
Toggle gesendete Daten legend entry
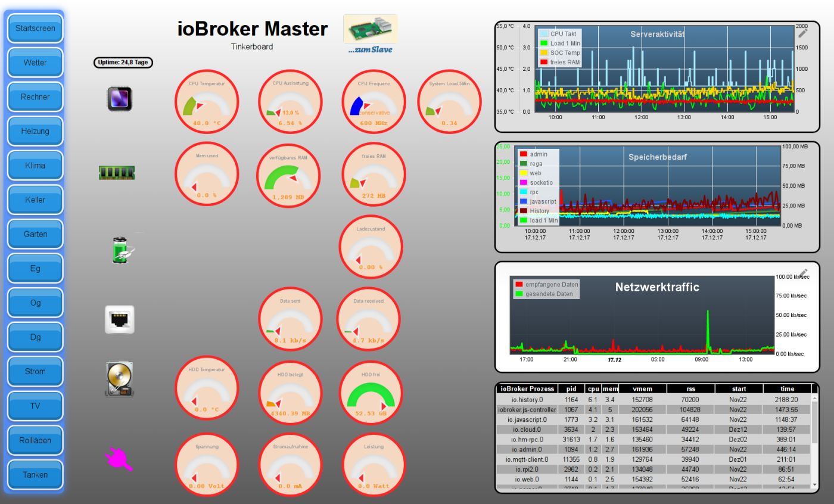[x=544, y=294]
